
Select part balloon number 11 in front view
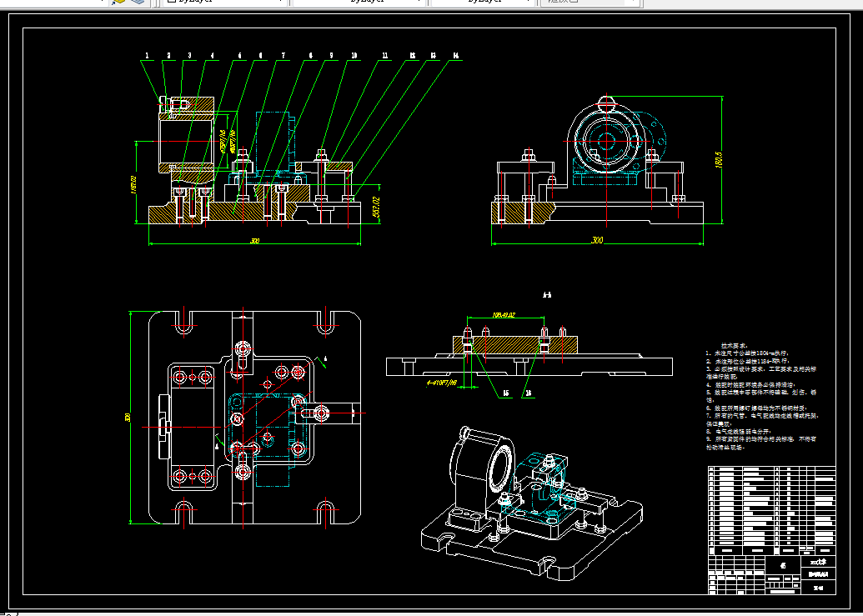pos(384,56)
